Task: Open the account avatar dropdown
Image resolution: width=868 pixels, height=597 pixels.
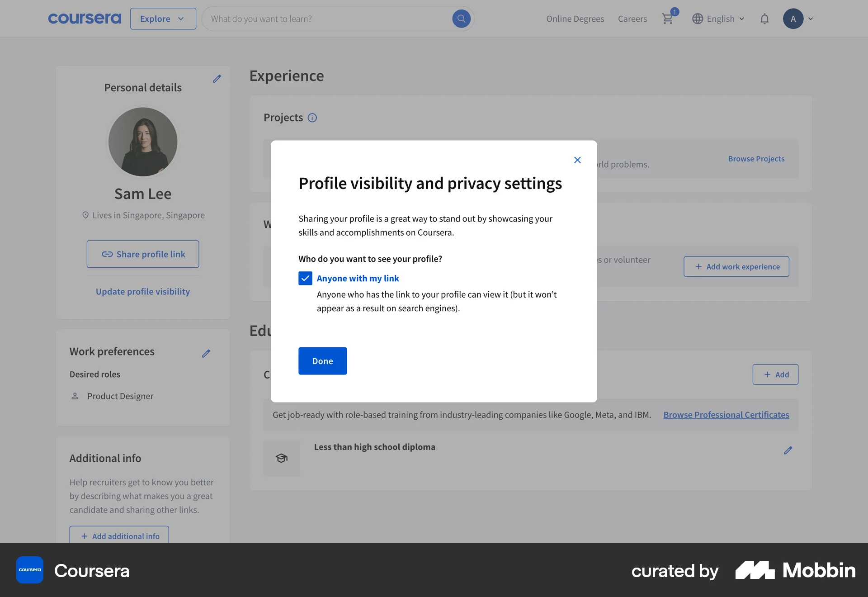Action: (798, 19)
